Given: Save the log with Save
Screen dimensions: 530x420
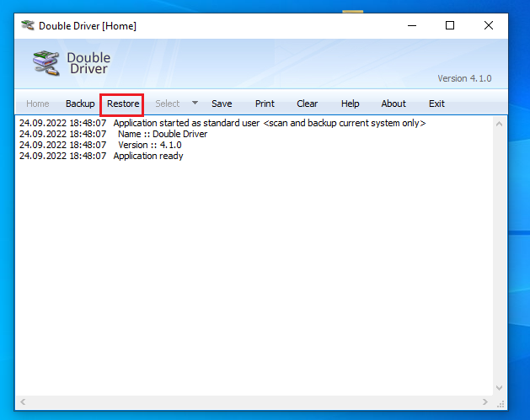Looking at the screenshot, I should [222, 104].
